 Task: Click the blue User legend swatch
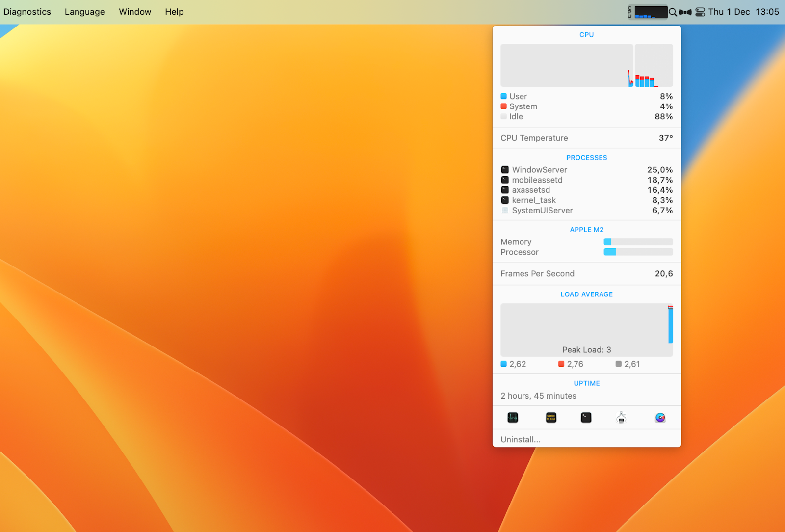(503, 96)
